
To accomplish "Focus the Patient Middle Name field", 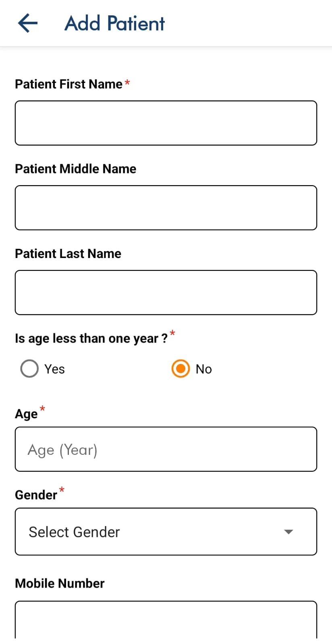I will pos(166,208).
